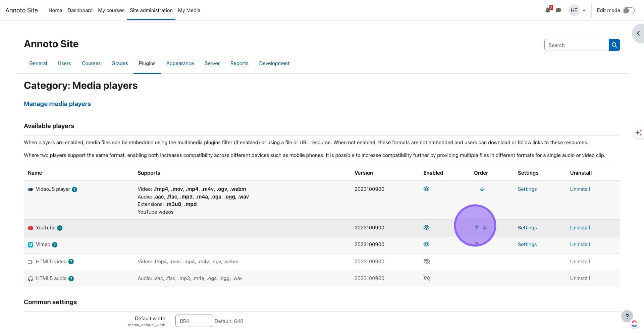Click the question mark help button at bottom right
644x333 pixels.
pyautogui.click(x=627, y=316)
